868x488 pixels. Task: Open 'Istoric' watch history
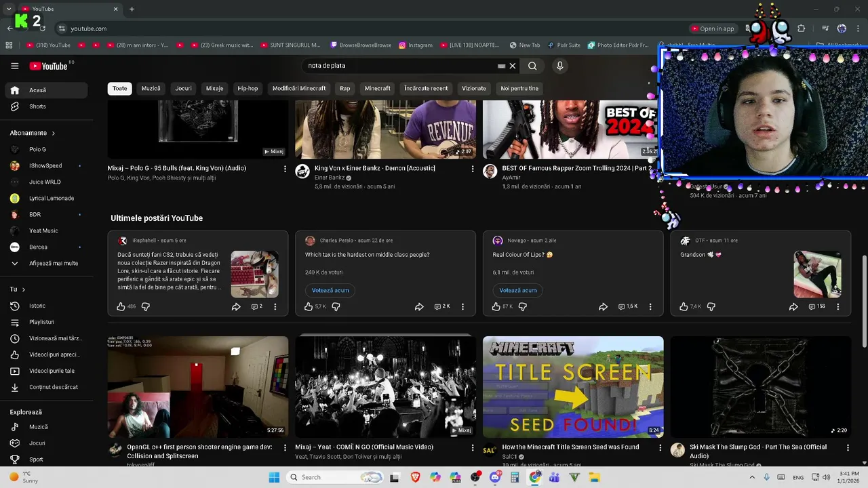point(46,306)
